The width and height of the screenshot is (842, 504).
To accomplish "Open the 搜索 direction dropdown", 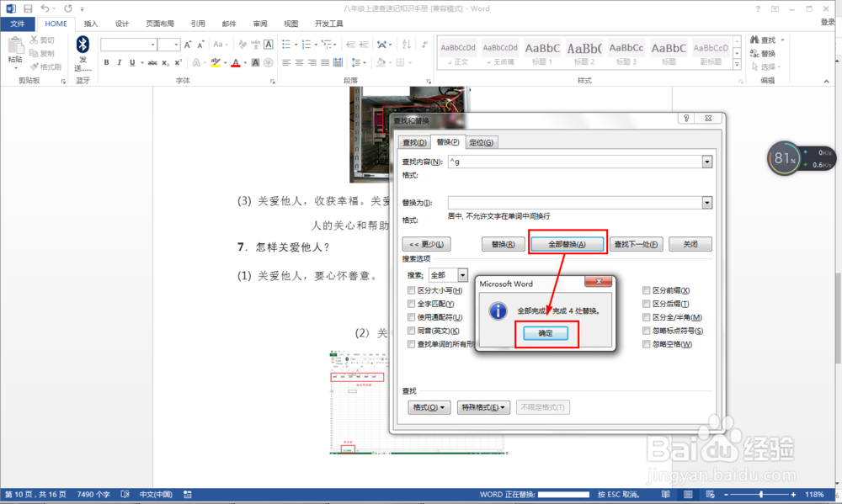I will [x=462, y=274].
